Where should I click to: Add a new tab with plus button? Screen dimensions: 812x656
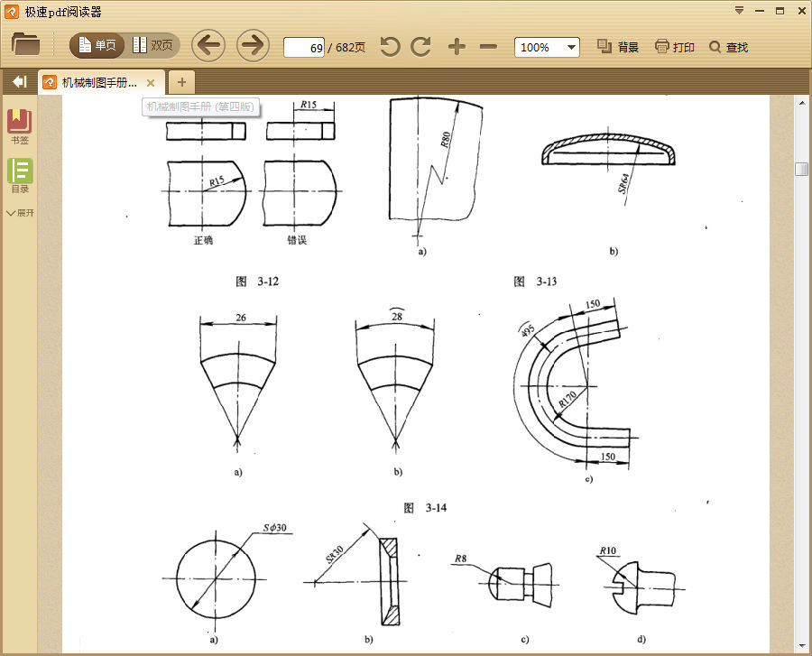181,82
